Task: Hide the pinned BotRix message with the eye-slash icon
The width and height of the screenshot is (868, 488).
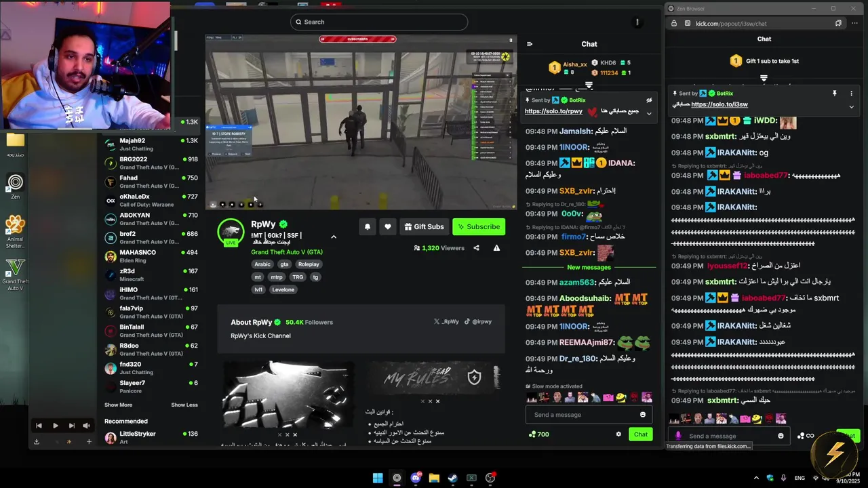Action: pos(649,100)
